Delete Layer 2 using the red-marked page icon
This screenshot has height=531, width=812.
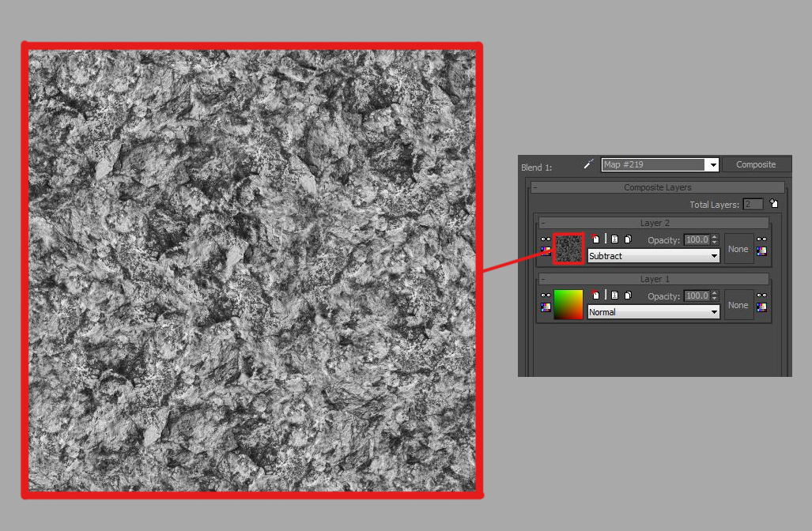(595, 239)
